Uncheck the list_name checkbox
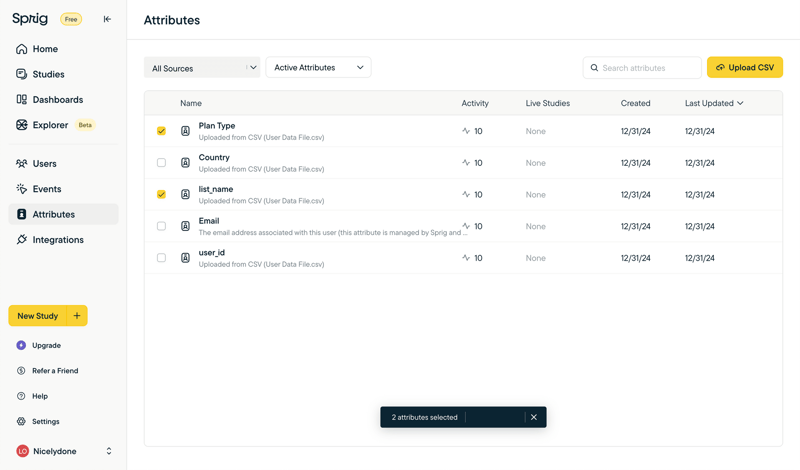The width and height of the screenshot is (800, 470). tap(161, 194)
